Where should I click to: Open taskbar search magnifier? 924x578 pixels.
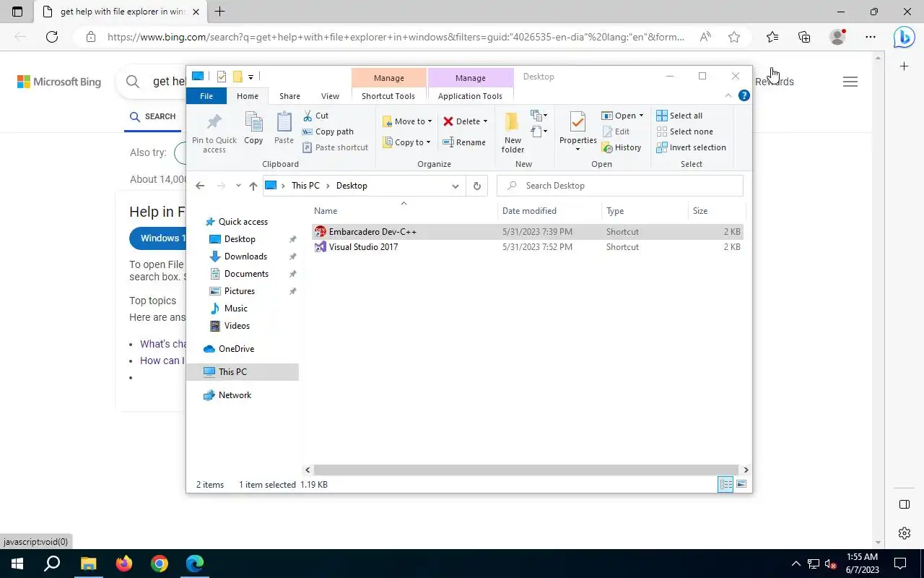52,564
